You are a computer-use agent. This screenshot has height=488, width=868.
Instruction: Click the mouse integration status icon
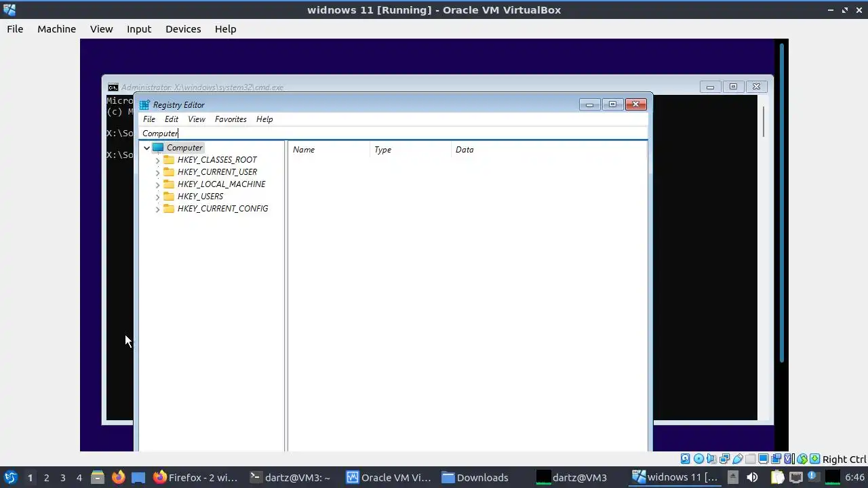coord(802,459)
